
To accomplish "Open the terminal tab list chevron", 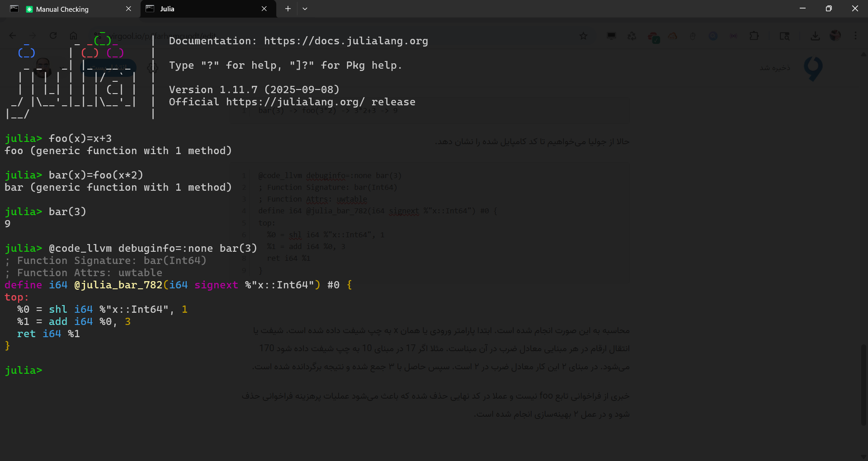I will tap(305, 9).
